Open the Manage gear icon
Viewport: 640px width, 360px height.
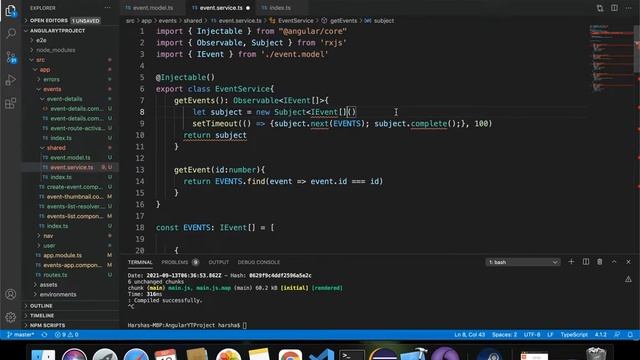(x=11, y=317)
